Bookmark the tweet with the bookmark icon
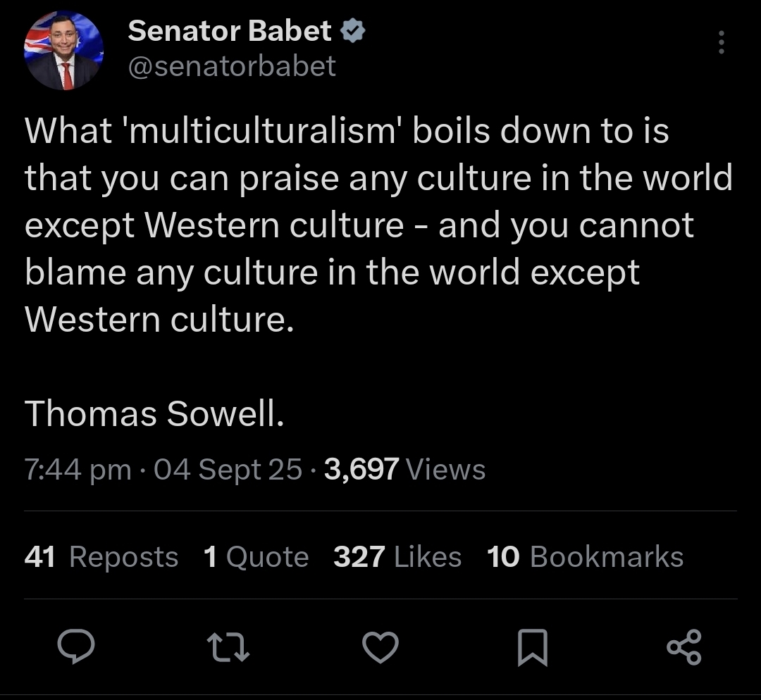 [x=533, y=648]
